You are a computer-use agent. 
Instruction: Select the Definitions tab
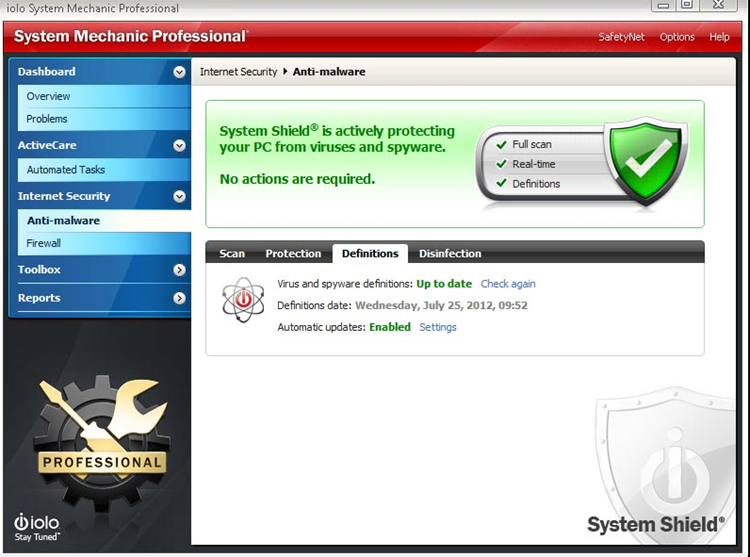(x=370, y=253)
